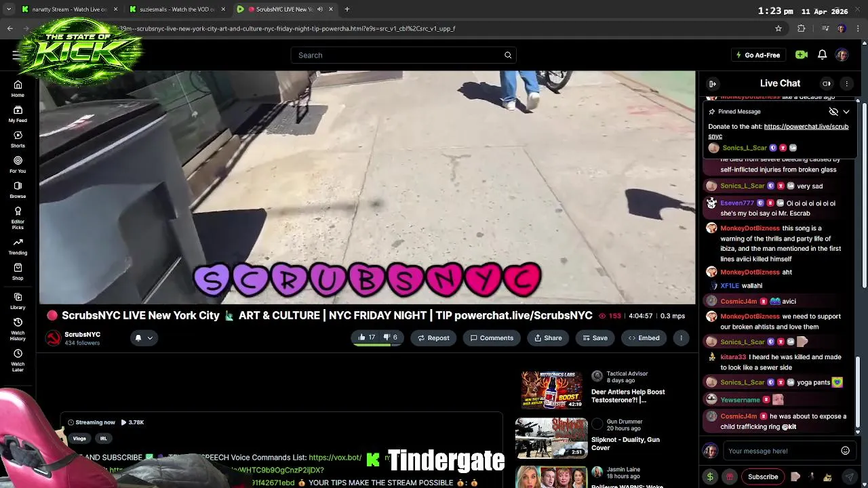Click the red shop icon in chat

coord(730,476)
